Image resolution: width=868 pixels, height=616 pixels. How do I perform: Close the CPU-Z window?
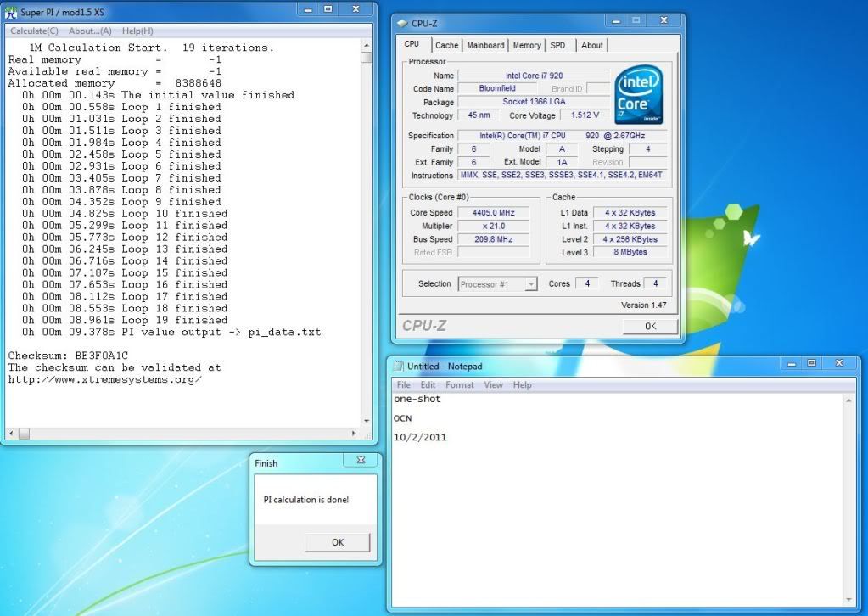(x=664, y=20)
